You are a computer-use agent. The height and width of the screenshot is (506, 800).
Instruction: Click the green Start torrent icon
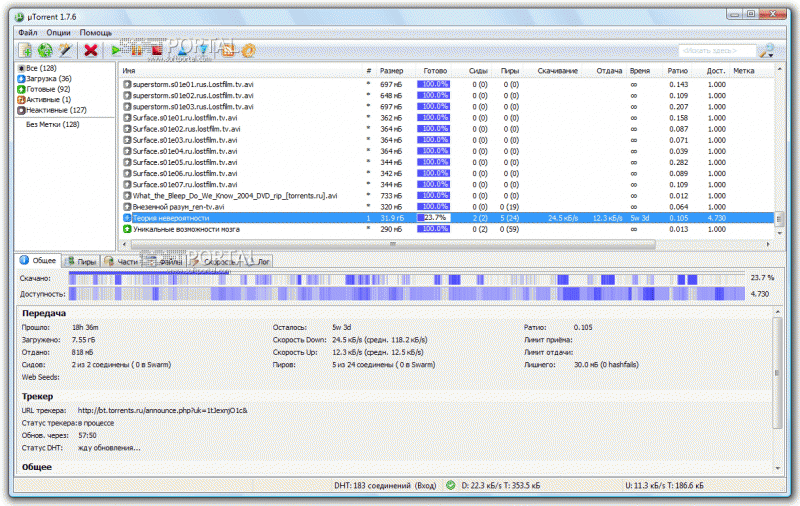coord(116,50)
